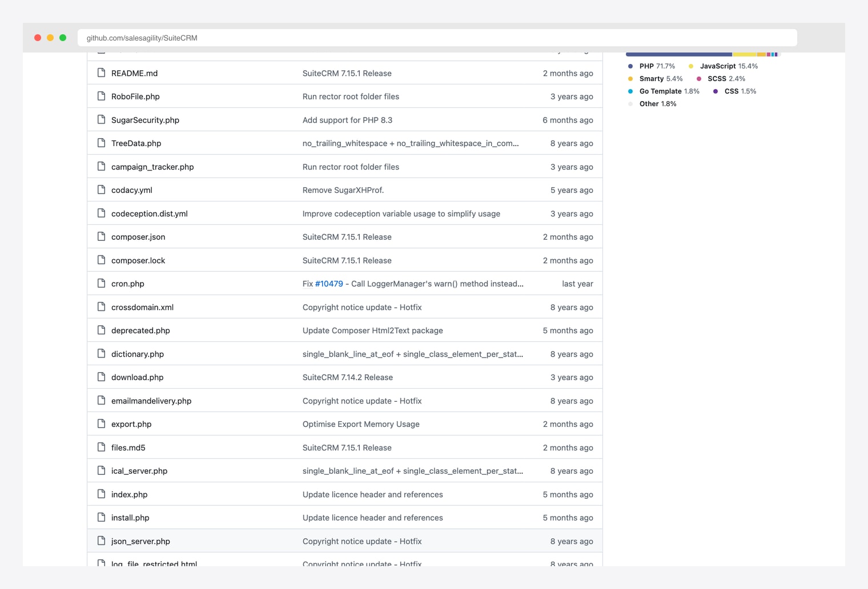
Task: Click the file icon beside composer.json
Action: click(101, 236)
